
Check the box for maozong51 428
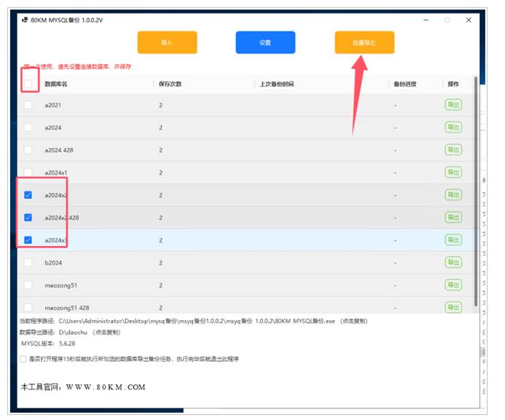(x=28, y=307)
